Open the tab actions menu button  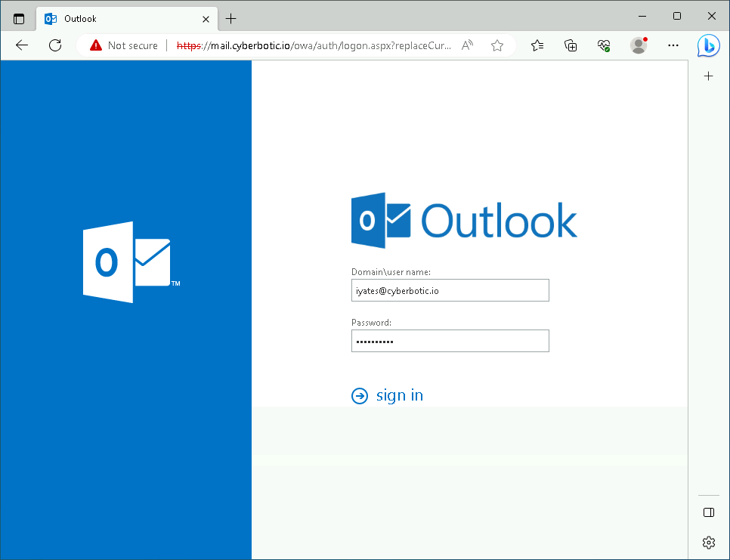(19, 18)
